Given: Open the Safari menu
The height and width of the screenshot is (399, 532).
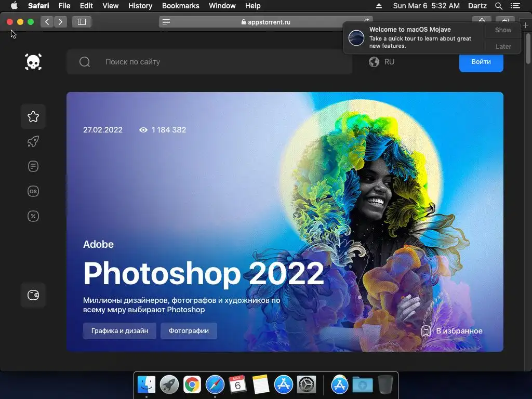Looking at the screenshot, I should click(38, 6).
